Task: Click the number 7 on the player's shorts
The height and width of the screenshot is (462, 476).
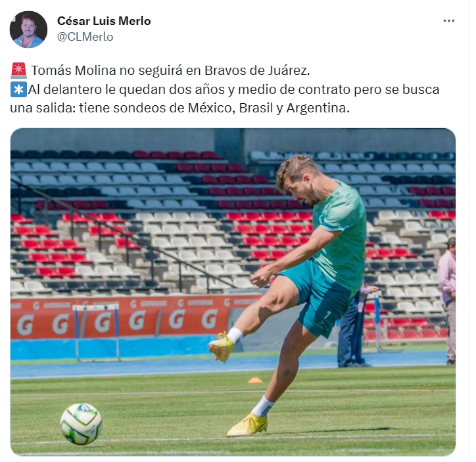Action: [x=327, y=315]
